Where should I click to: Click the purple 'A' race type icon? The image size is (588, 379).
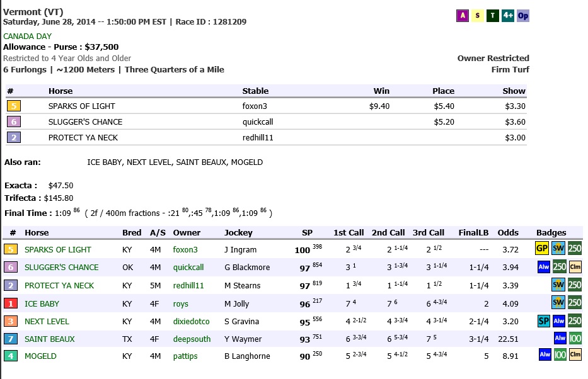pyautogui.click(x=462, y=16)
